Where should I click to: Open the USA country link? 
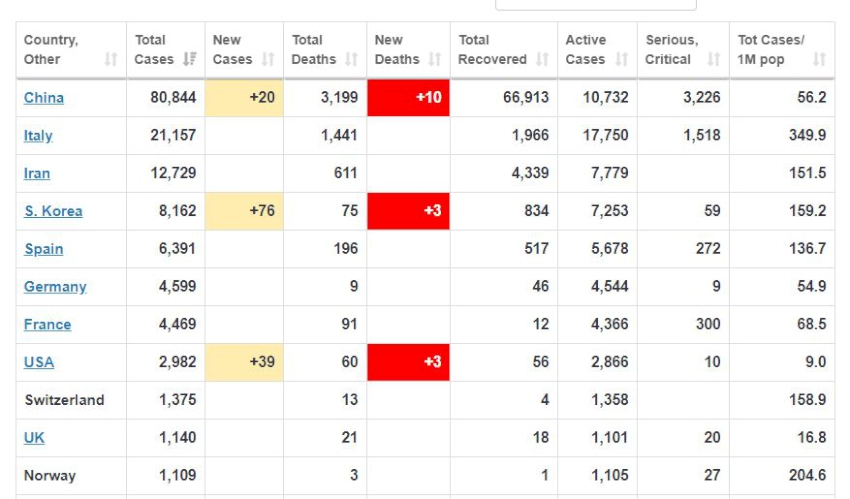click(39, 363)
